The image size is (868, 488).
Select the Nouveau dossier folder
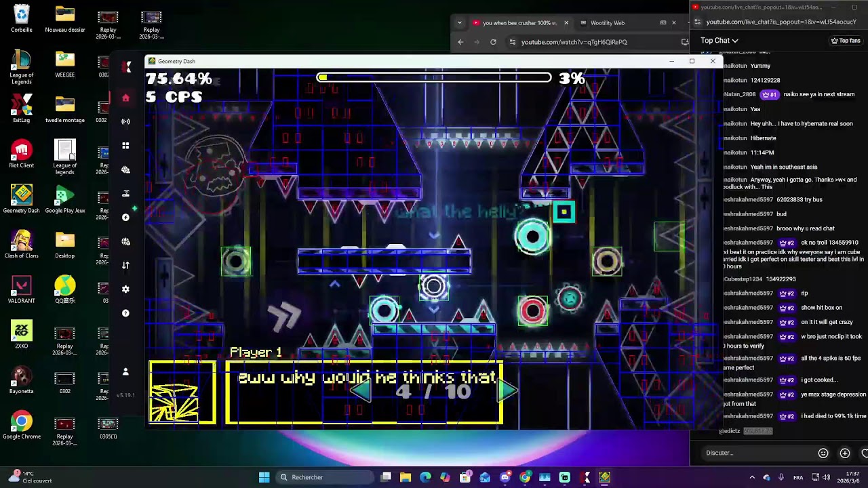[65, 19]
